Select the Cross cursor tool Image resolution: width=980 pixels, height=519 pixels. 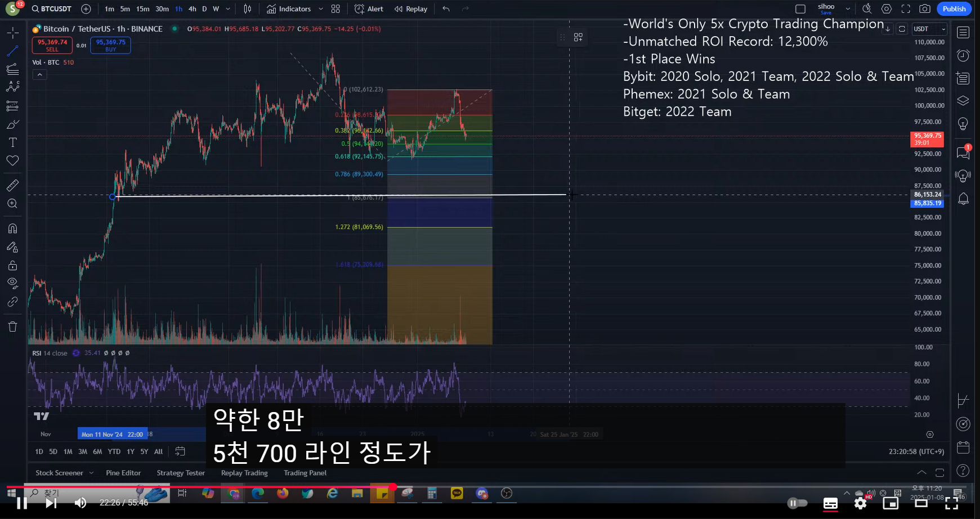coord(12,33)
